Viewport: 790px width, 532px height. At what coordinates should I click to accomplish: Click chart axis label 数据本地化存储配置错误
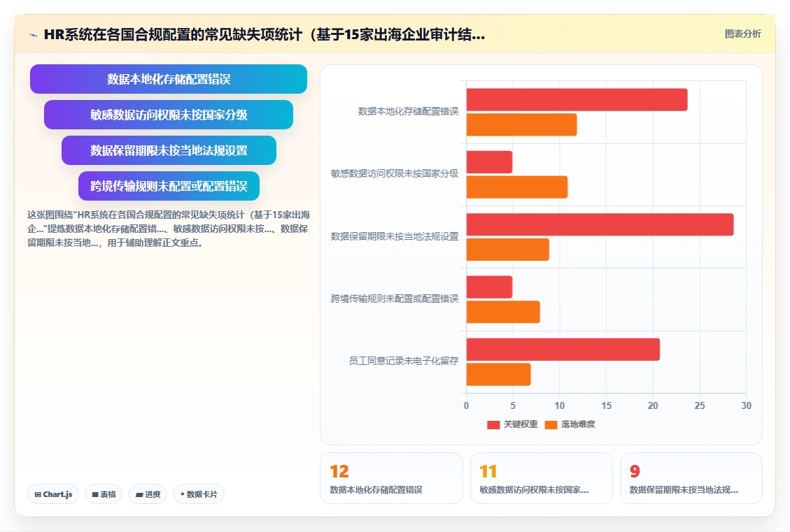pos(408,111)
